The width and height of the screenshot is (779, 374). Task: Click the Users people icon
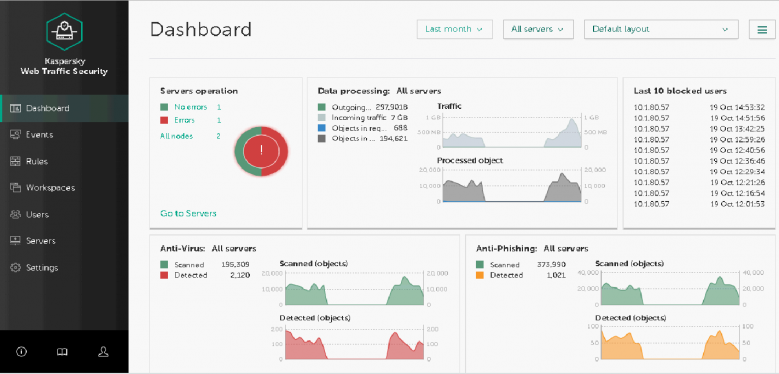click(16, 215)
